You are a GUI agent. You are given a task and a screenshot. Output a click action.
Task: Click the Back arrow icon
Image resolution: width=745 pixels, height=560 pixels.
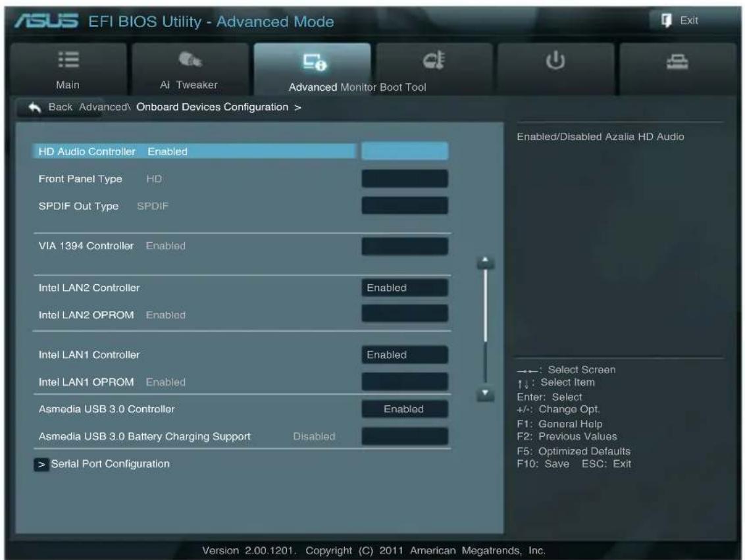click(35, 107)
